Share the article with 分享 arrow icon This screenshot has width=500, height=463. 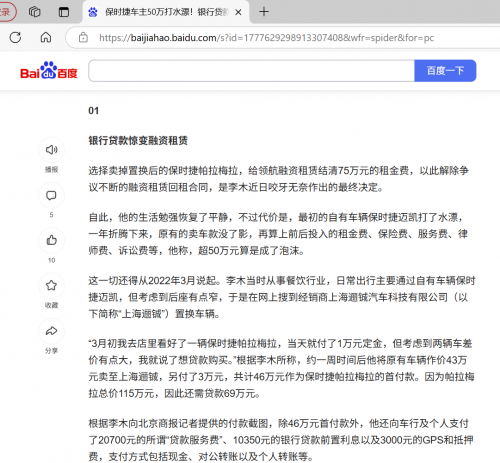pyautogui.click(x=51, y=331)
